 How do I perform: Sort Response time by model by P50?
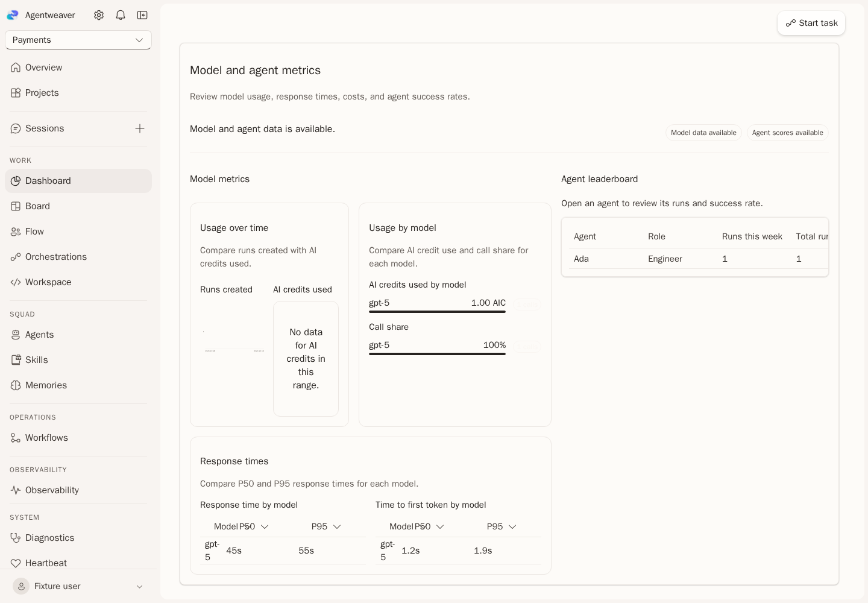coord(254,526)
